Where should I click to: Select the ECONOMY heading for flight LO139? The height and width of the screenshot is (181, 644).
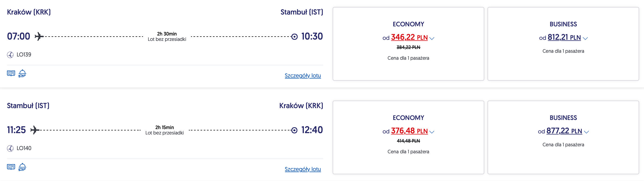pyautogui.click(x=408, y=24)
